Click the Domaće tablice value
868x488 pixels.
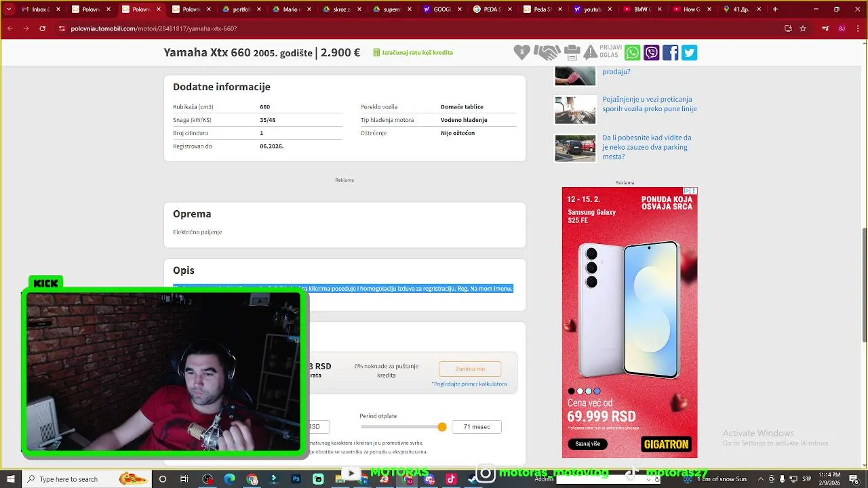[x=462, y=106]
